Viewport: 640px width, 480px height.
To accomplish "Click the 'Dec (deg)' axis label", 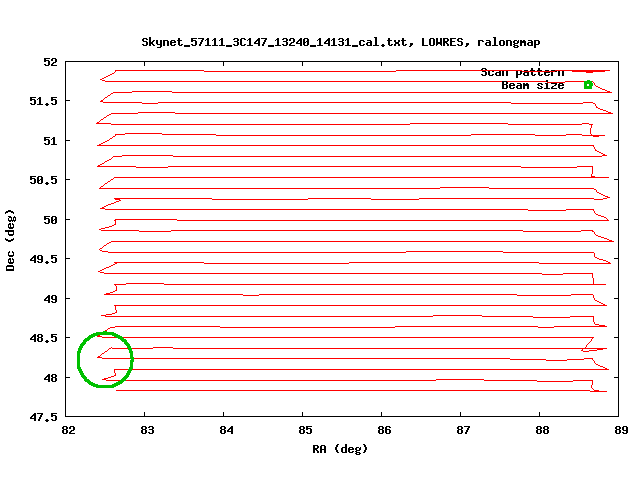I will (10, 240).
